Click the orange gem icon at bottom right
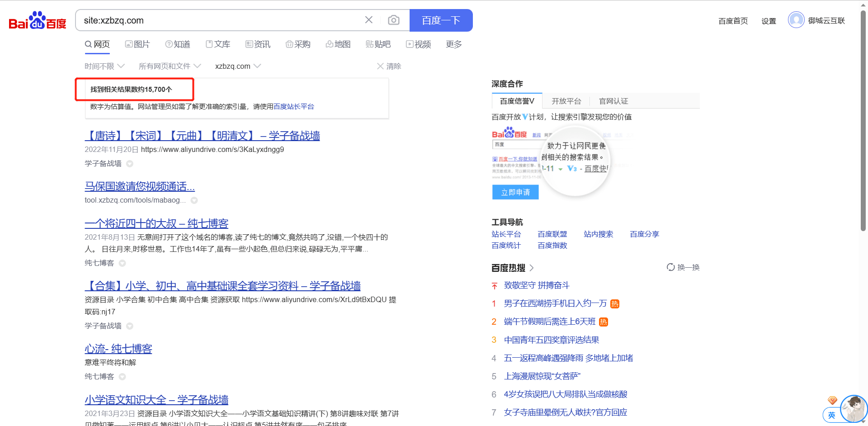The width and height of the screenshot is (868, 426). pyautogui.click(x=832, y=400)
